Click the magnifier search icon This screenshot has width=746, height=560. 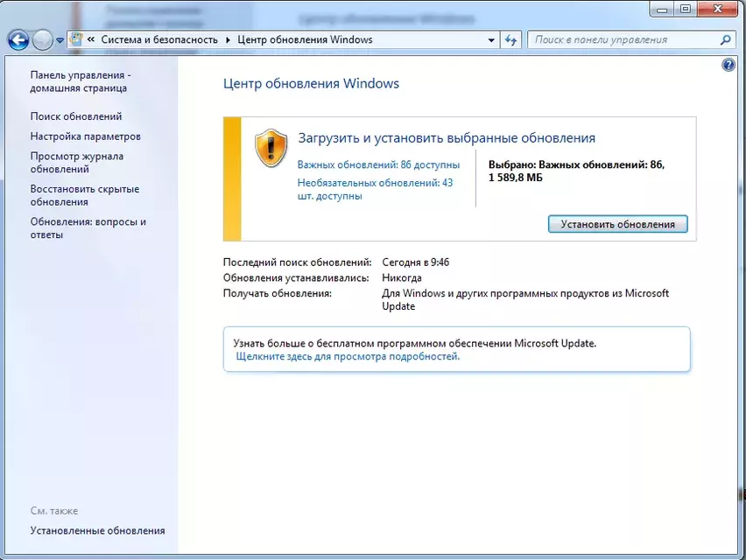726,40
